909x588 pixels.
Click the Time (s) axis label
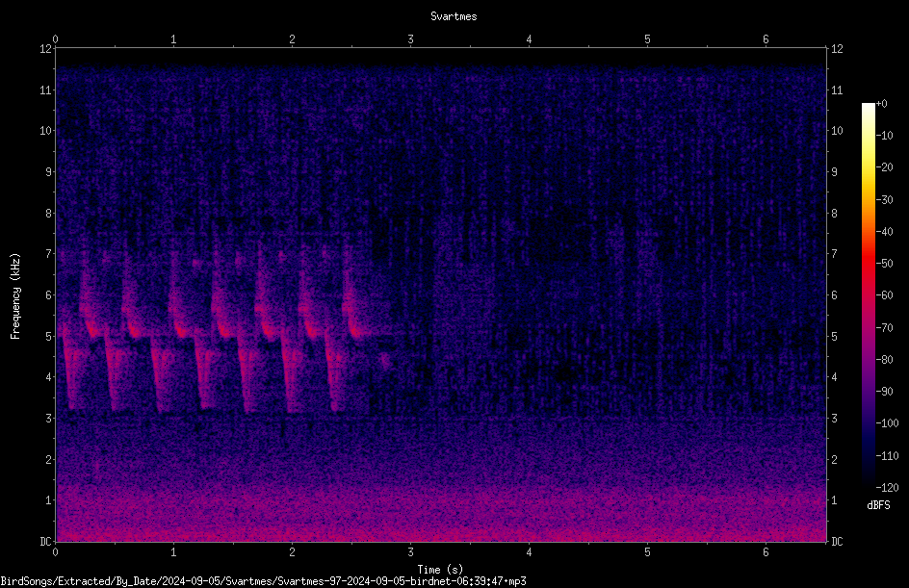[440, 570]
